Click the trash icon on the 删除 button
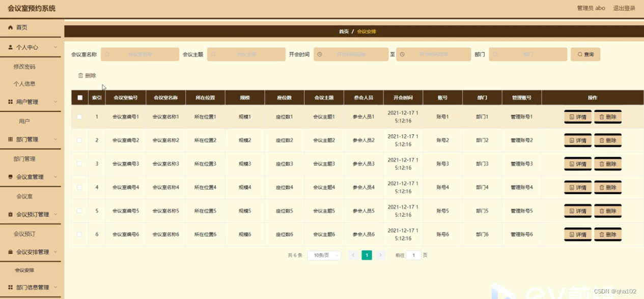The image size is (644, 299). tap(80, 75)
